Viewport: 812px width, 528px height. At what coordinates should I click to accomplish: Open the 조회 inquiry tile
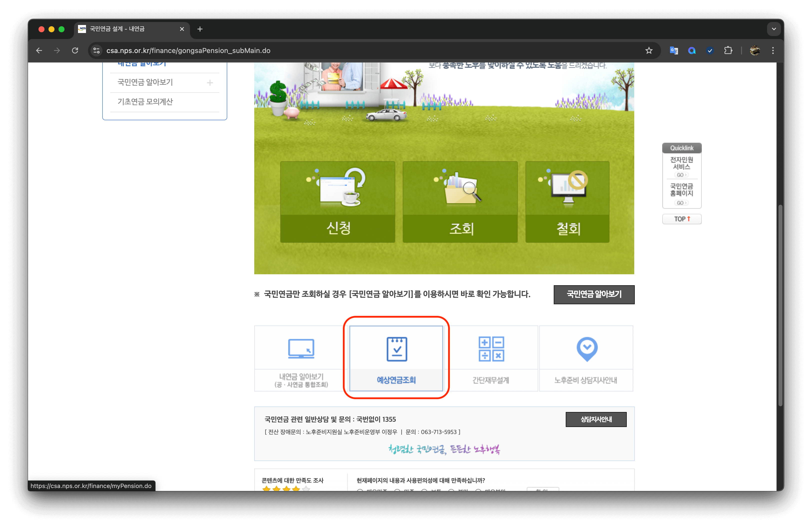[460, 202]
